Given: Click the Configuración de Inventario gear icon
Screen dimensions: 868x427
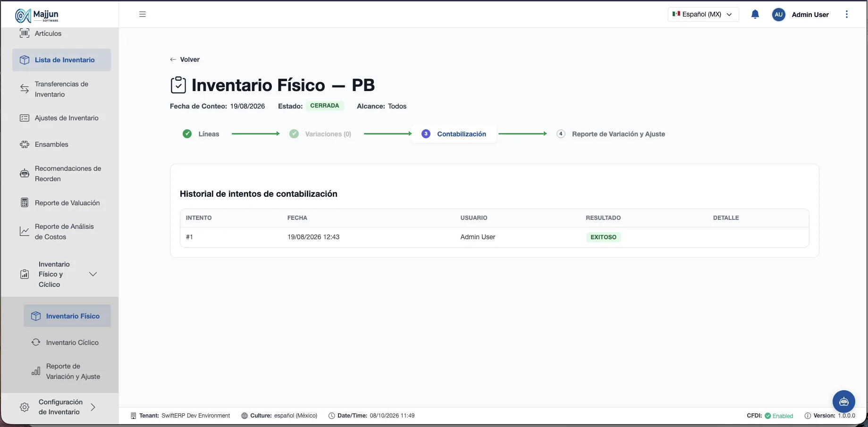Looking at the screenshot, I should (x=25, y=407).
